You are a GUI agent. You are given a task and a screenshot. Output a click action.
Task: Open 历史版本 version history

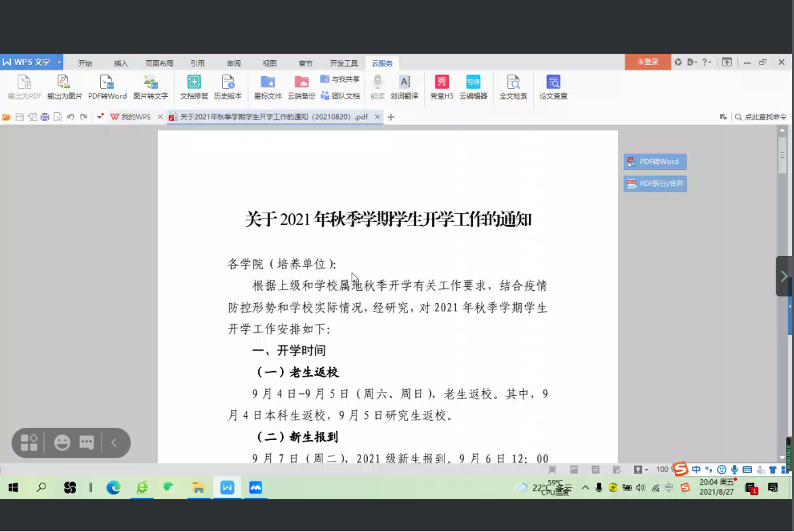[228, 87]
